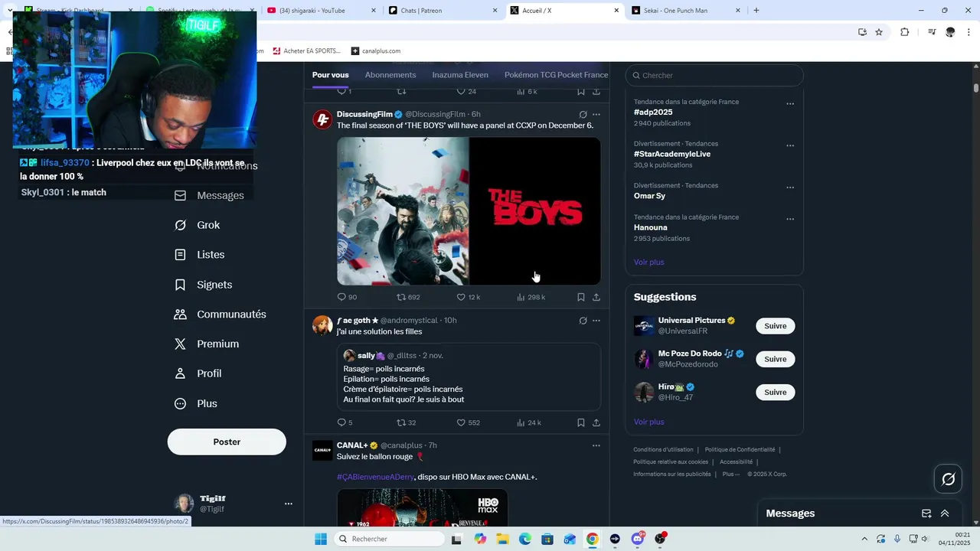This screenshot has width=980, height=551.
Task: Expand the Messages drawer
Action: pyautogui.click(x=945, y=514)
